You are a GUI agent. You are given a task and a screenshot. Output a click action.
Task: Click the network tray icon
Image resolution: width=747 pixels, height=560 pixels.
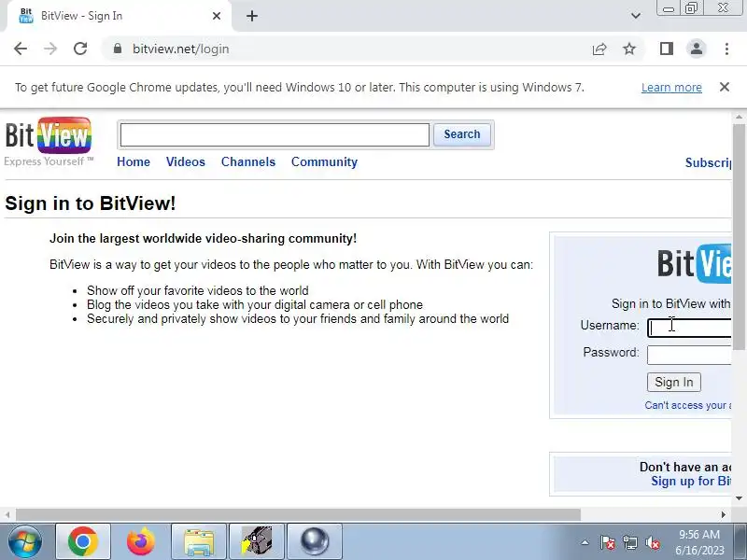[x=629, y=542]
